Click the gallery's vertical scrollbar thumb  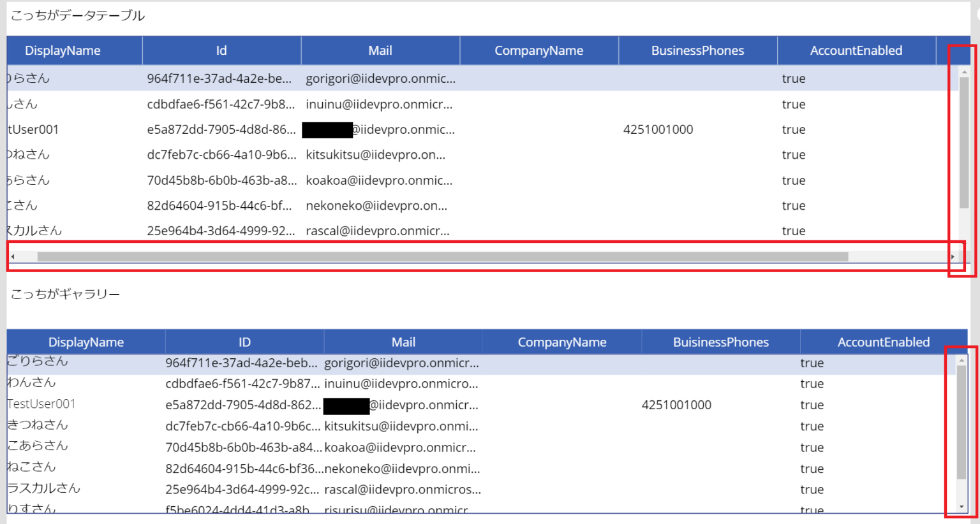tap(961, 423)
